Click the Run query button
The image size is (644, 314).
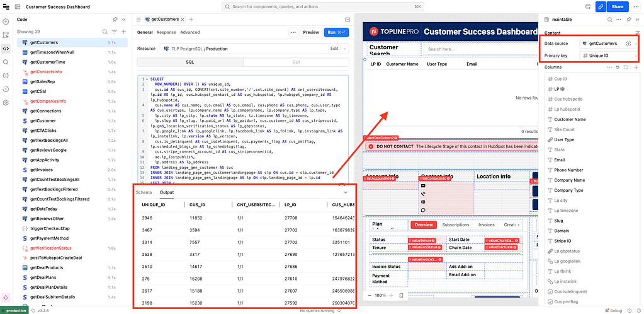tap(337, 32)
